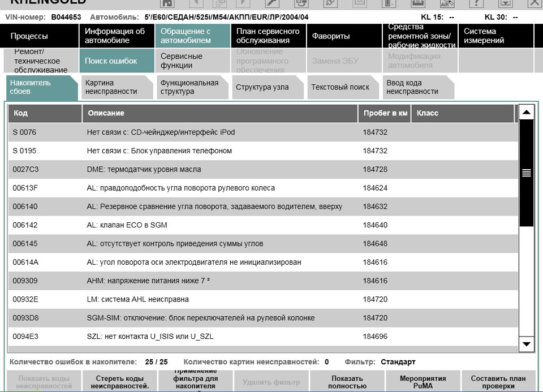The width and height of the screenshot is (543, 392).
Task: Select fault code S 0076
Action: coord(24,132)
